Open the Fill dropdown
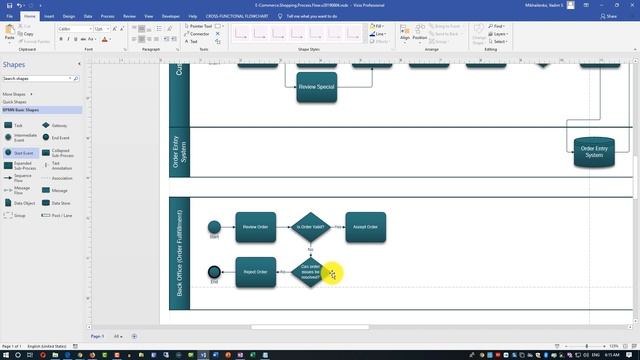The width and height of the screenshot is (640, 360). (x=377, y=26)
